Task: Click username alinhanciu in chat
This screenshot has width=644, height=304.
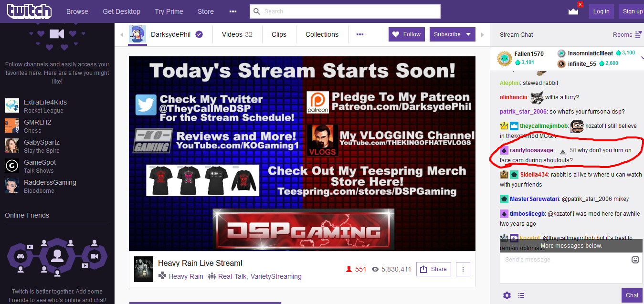Action: pyautogui.click(x=514, y=97)
